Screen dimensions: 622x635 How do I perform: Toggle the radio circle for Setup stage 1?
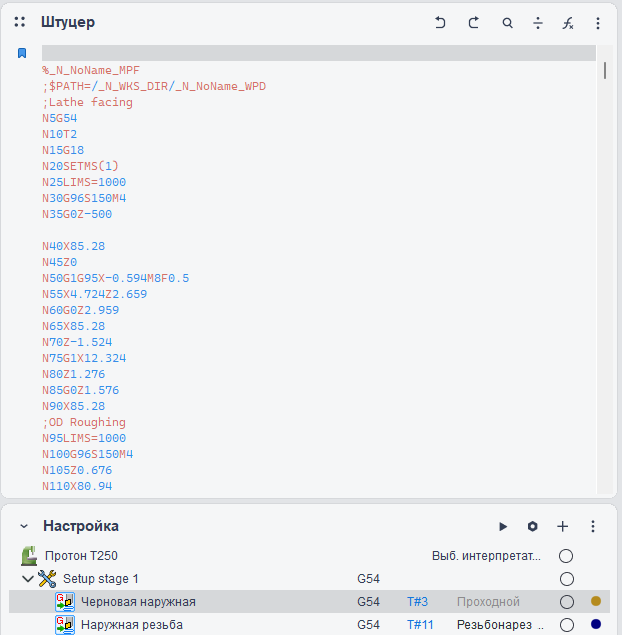pyautogui.click(x=566, y=578)
